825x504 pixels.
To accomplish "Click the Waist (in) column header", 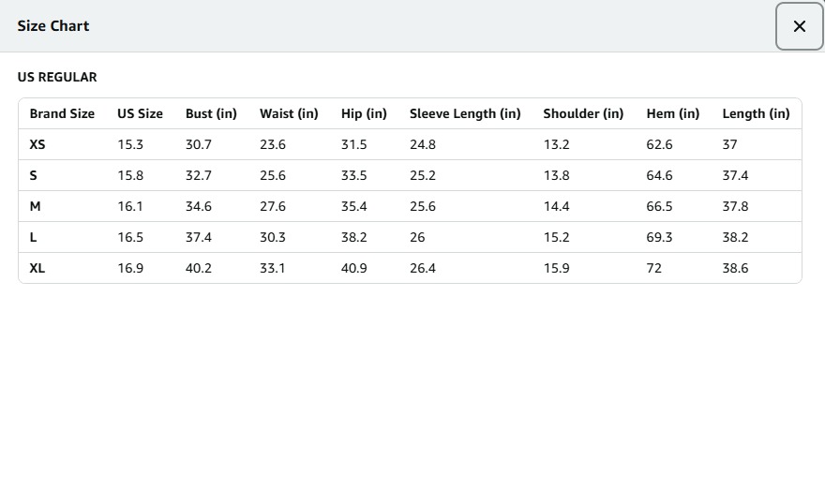I will pos(289,113).
